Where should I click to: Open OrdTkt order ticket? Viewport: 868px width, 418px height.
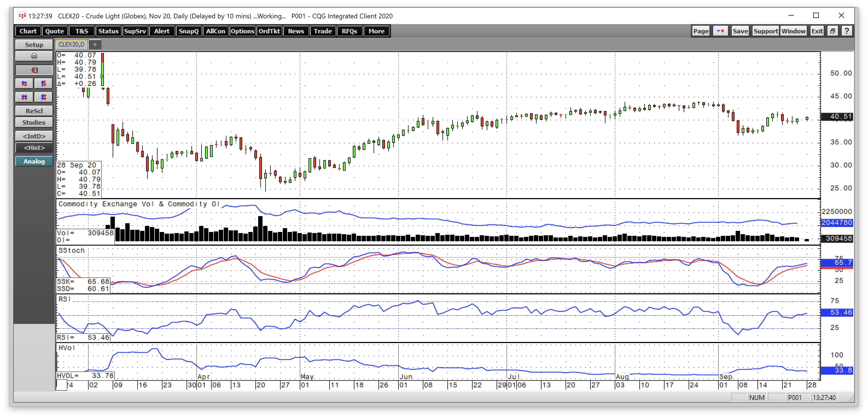coord(269,31)
